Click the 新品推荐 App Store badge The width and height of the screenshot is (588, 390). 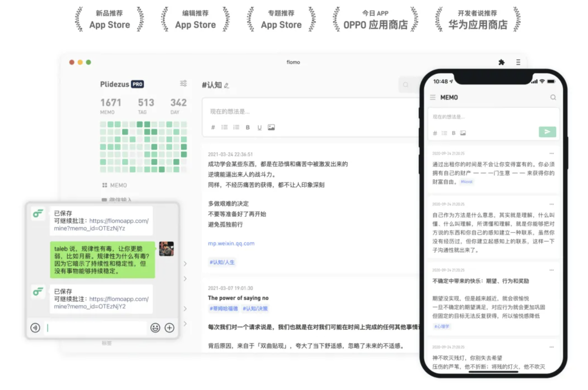(109, 19)
